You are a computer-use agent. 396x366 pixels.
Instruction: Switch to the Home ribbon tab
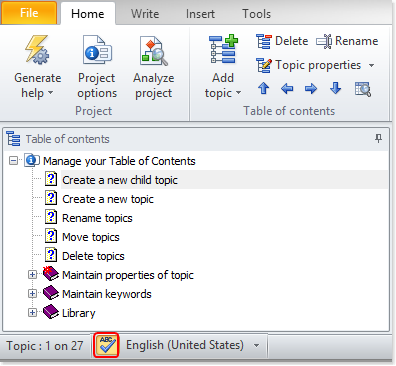(88, 14)
